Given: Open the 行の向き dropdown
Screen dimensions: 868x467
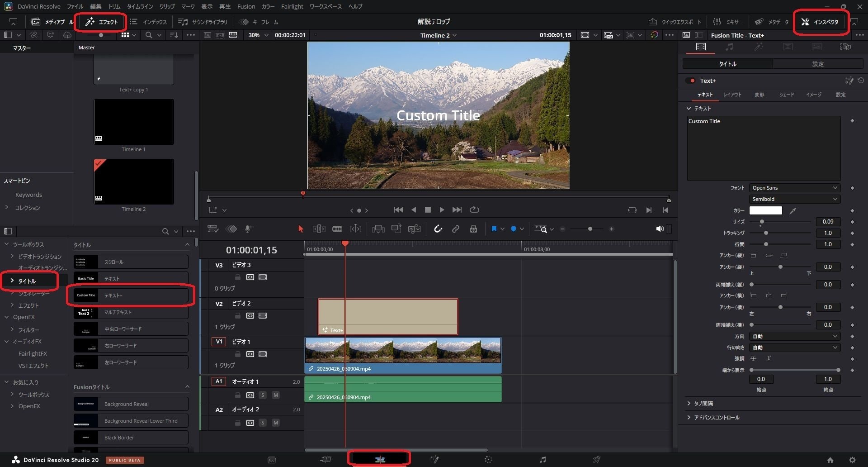Looking at the screenshot, I should pos(794,348).
